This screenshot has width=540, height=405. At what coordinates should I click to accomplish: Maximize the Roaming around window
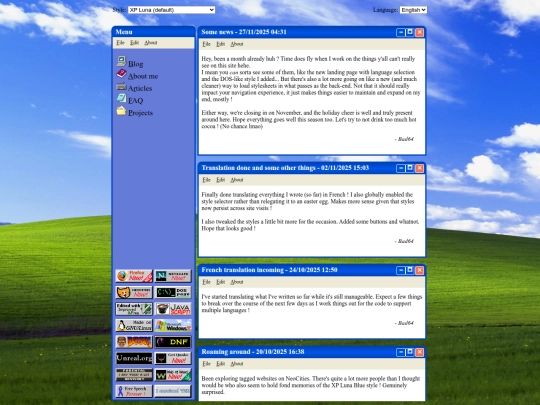point(410,352)
